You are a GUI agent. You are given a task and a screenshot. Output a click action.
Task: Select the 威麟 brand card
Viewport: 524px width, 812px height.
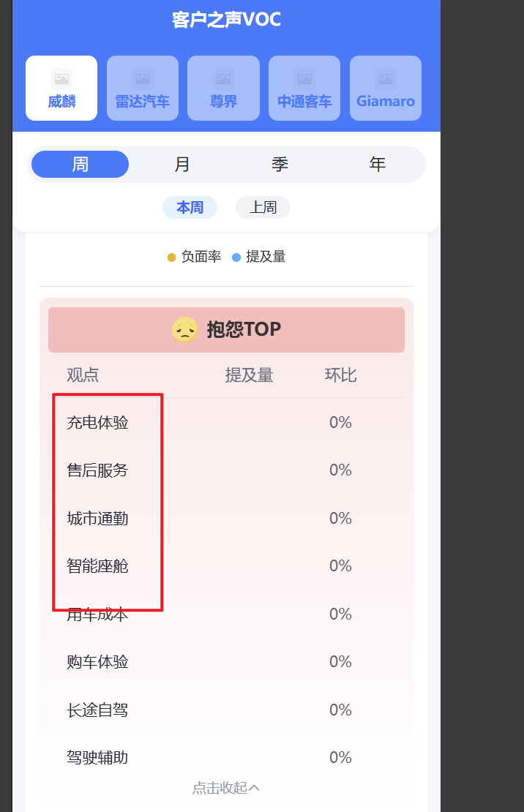coord(61,88)
